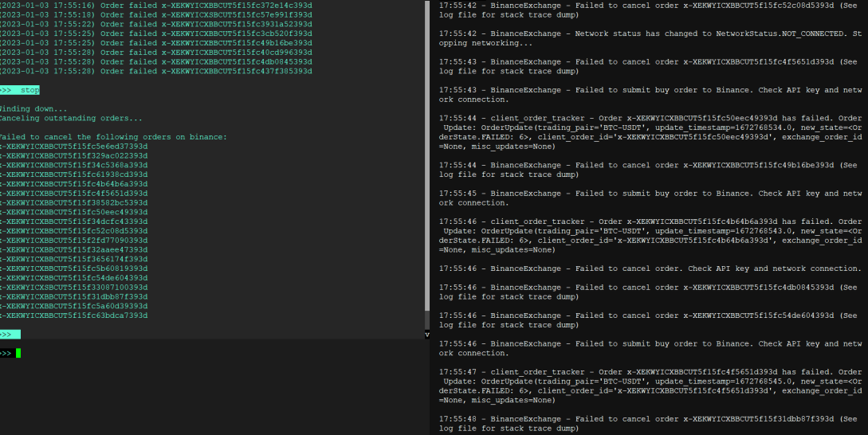Select the 17:55:18 'Order failed' line ending fc57e991f393d
Screen dimensions: 868x435
coord(155,15)
